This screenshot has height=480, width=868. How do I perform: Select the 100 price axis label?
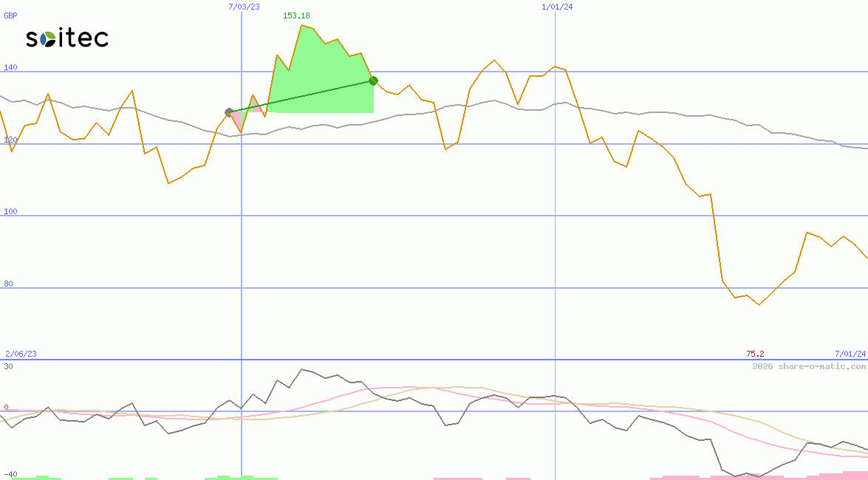11,212
